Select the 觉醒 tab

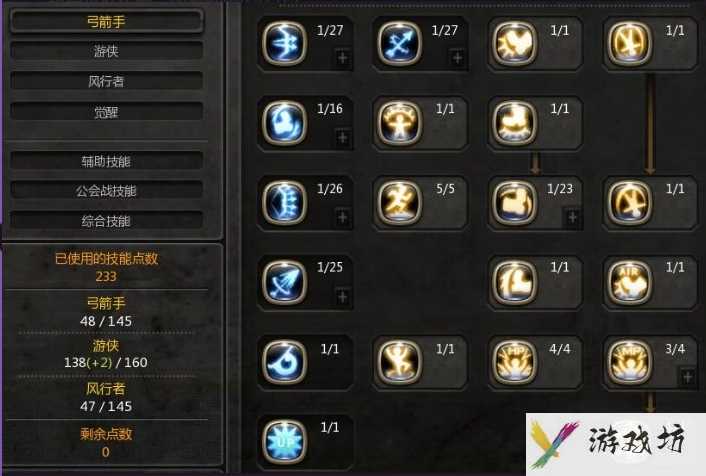(x=106, y=112)
